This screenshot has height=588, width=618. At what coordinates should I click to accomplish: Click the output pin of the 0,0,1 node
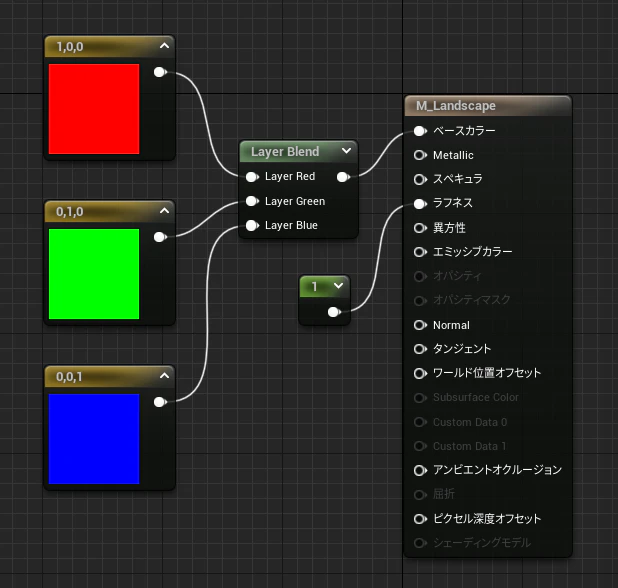click(160, 402)
